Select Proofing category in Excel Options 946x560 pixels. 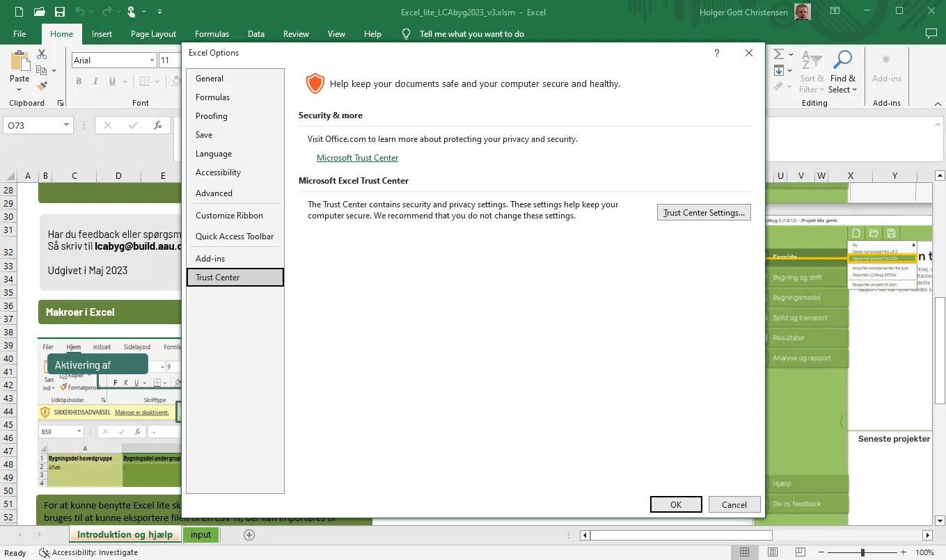[235, 116]
